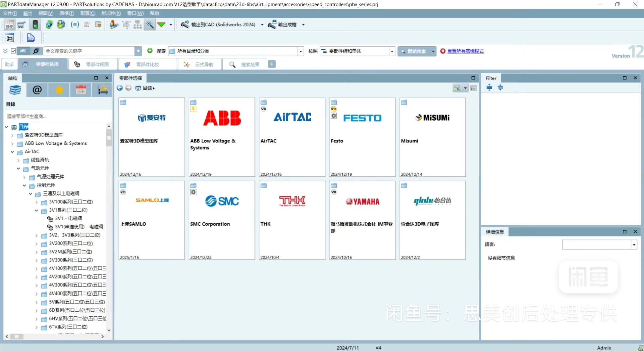Click the CSV export document icon
Screen dimensions: 644x352
pyautogui.click(x=31, y=38)
